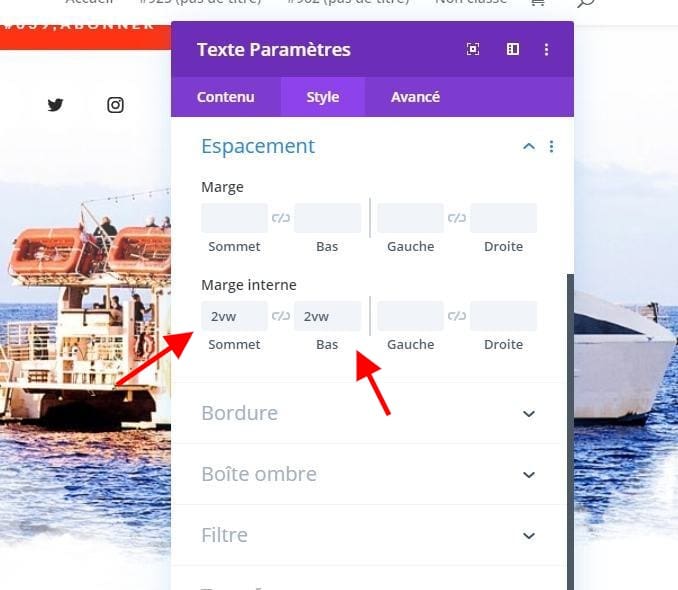
Task: Open the Espacement section options dots
Action: pyautogui.click(x=551, y=147)
